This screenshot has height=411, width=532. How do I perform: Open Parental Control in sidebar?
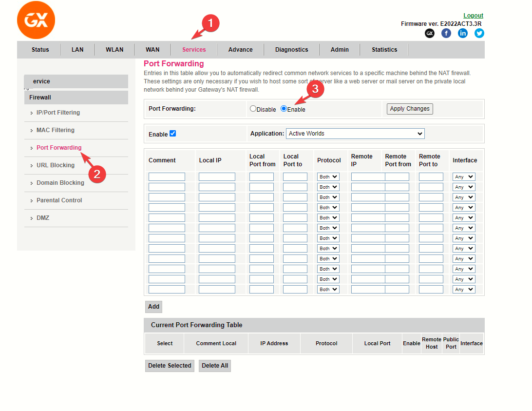[59, 200]
